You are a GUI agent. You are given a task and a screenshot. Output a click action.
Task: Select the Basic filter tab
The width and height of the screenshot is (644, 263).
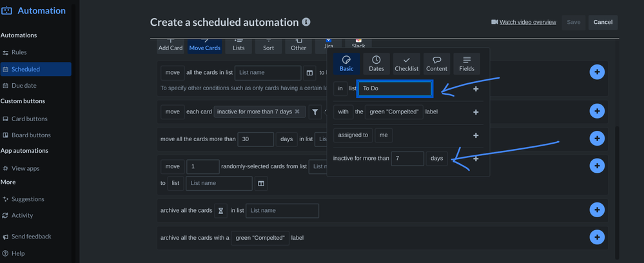point(347,64)
